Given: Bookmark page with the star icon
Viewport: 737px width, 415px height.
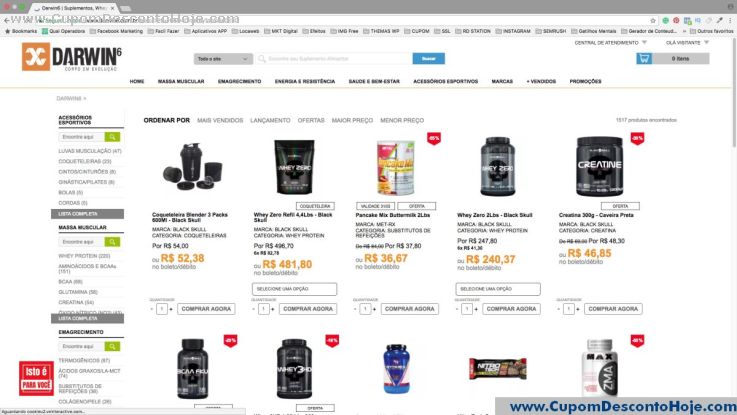Looking at the screenshot, I should tap(653, 21).
